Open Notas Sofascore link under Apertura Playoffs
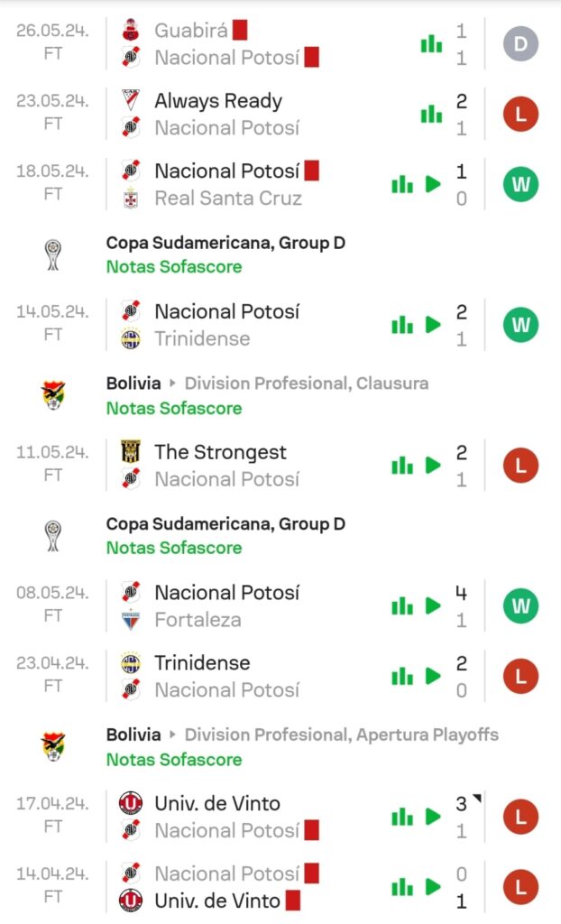This screenshot has width=561, height=924. pyautogui.click(x=174, y=759)
